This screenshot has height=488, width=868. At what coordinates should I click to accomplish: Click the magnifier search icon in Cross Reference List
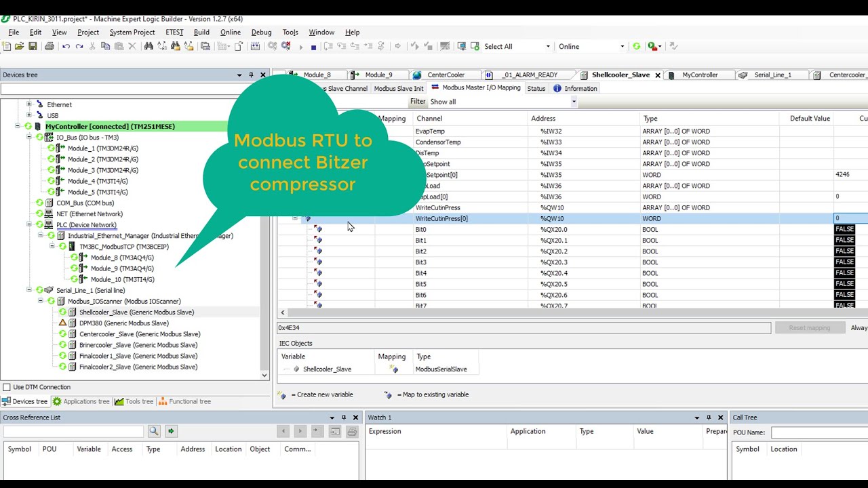pyautogui.click(x=154, y=431)
